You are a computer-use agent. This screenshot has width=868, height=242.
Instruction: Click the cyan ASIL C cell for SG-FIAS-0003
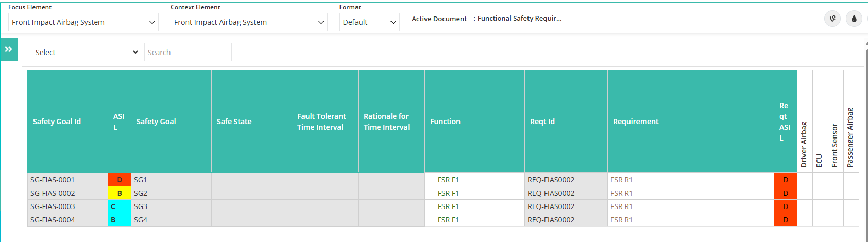[120, 206]
